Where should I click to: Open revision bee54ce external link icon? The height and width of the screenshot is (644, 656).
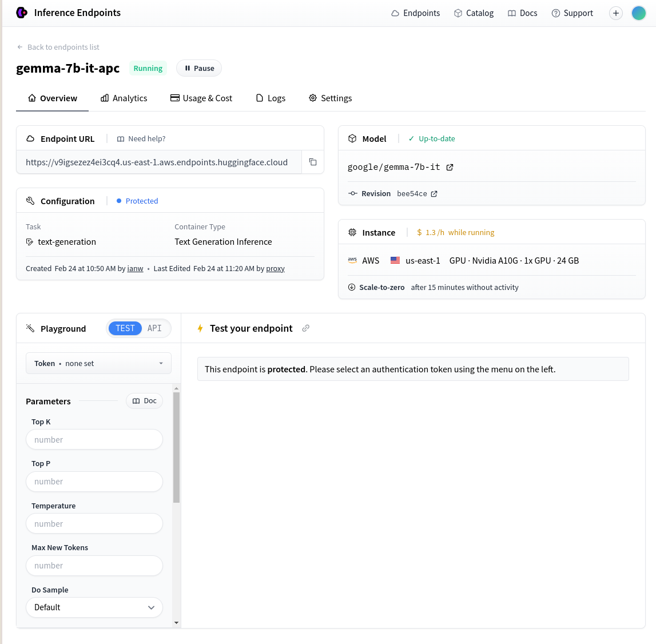click(x=434, y=194)
